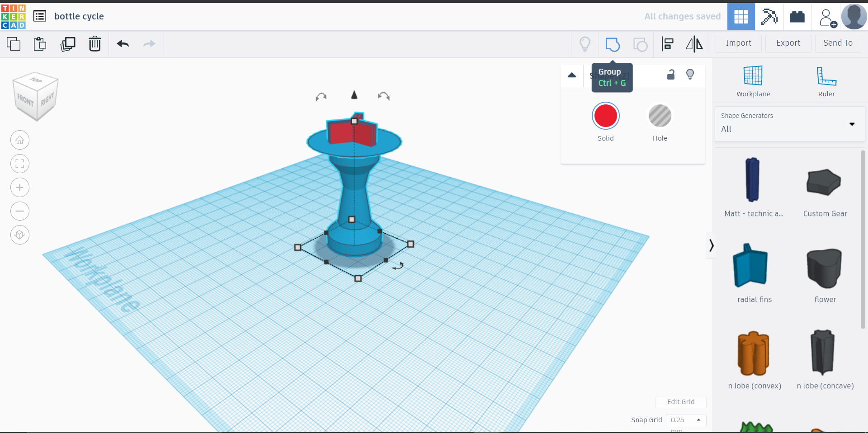Open the Snap Grid 0.25 dropdown
868x433 pixels.
(x=686, y=420)
